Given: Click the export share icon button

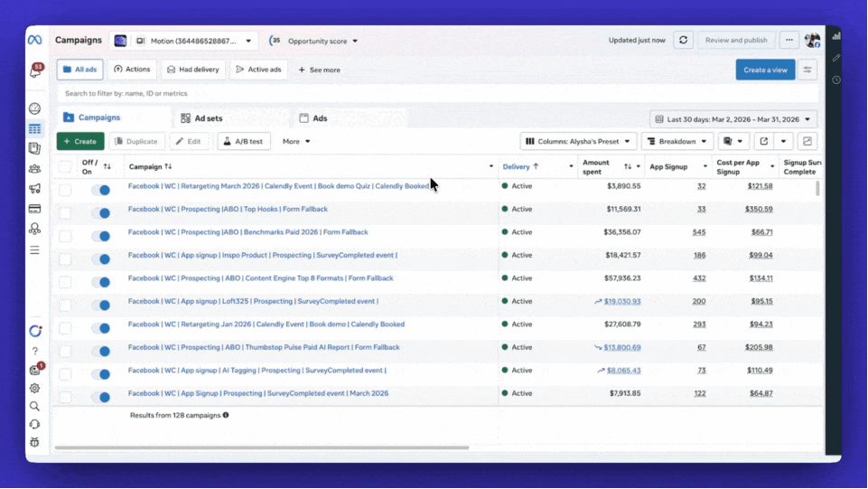Looking at the screenshot, I should coord(764,141).
